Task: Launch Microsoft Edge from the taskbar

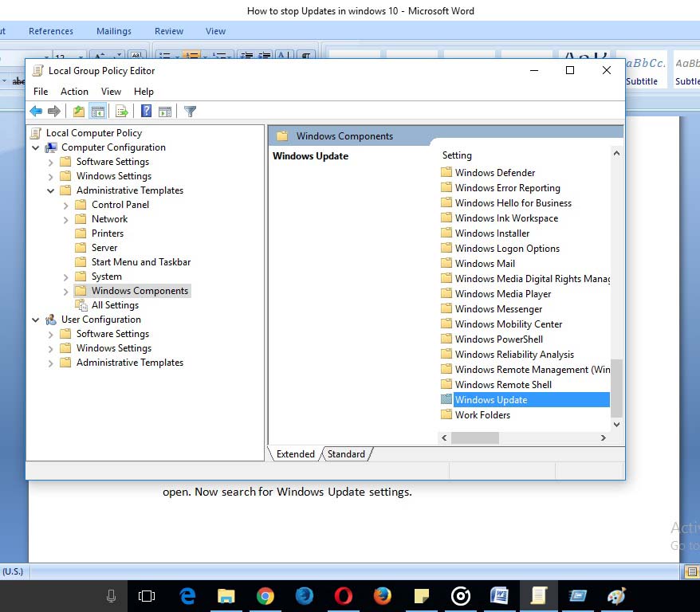Action: pos(187,596)
